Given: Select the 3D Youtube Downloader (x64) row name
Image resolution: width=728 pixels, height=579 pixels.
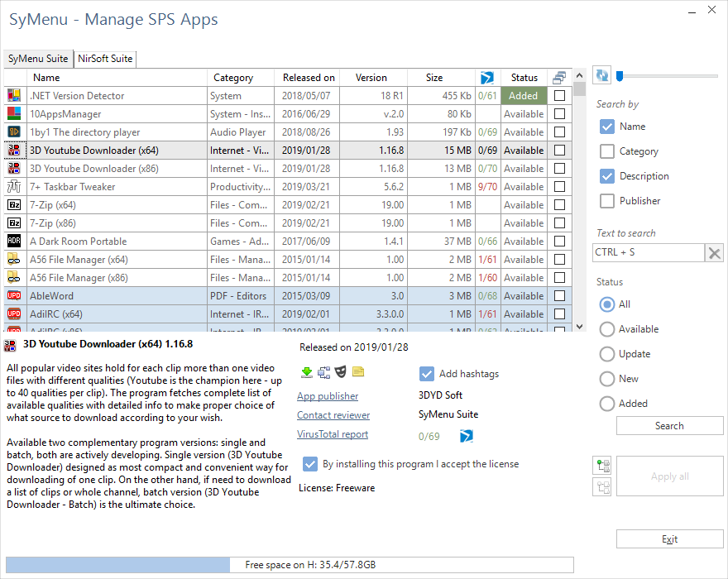Looking at the screenshot, I should [x=94, y=151].
